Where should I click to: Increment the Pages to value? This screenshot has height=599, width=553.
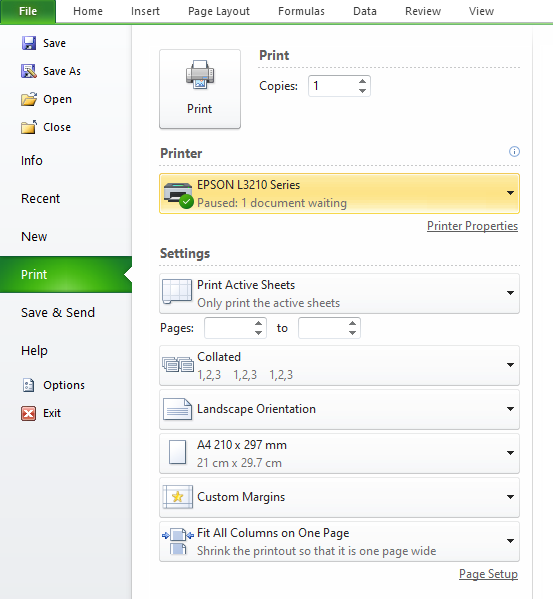tap(352, 323)
